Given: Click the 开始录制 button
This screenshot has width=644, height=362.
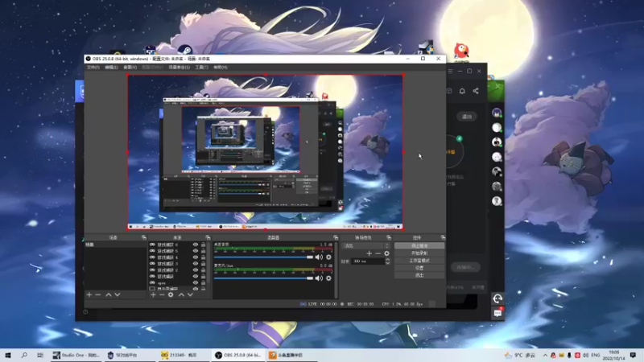Looking at the screenshot, I should pos(419,253).
